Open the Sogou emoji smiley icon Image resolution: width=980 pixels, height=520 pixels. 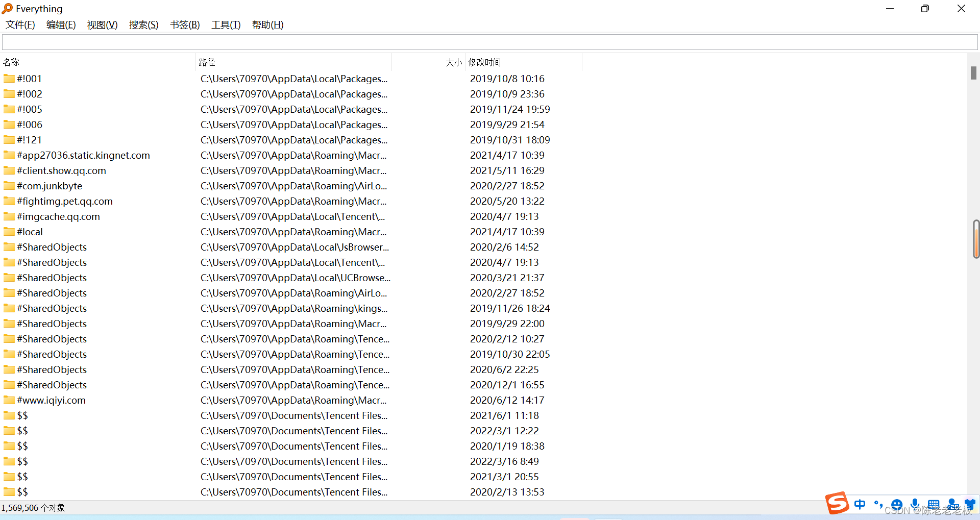[897, 504]
